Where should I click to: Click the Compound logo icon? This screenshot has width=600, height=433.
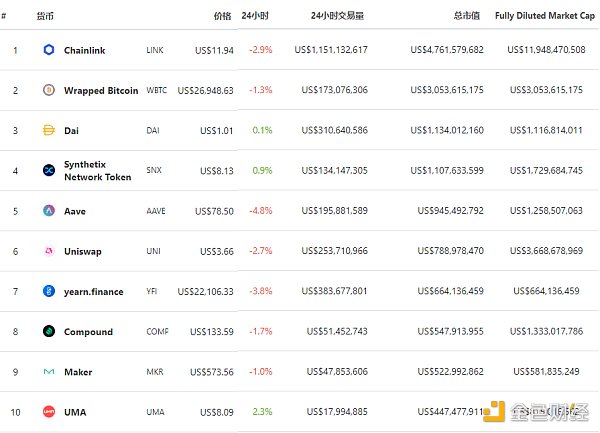(49, 331)
